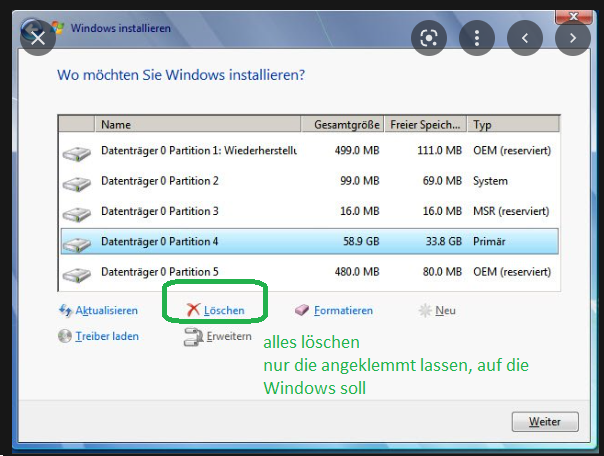The height and width of the screenshot is (456, 604).
Task: Open Google Lens search icon
Action: (x=429, y=38)
